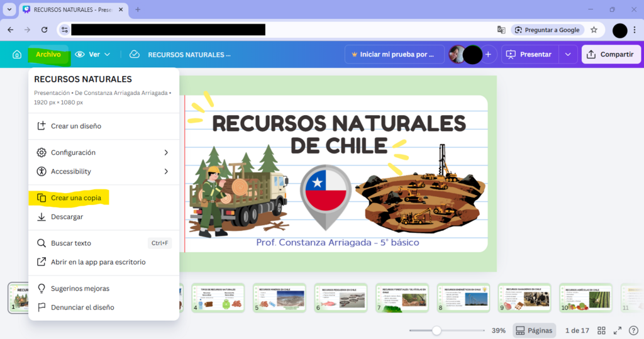Select slide thumbnail 1
The width and height of the screenshot is (644, 339).
[x=18, y=298]
